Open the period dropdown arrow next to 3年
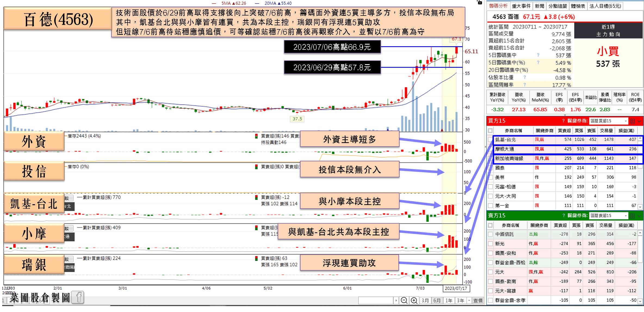 [469, 300]
